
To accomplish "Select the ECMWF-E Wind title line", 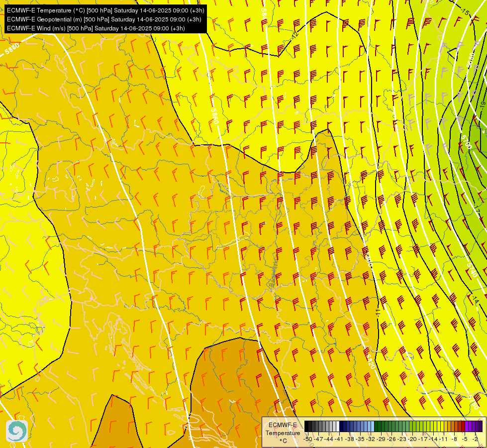I will tap(96, 28).
